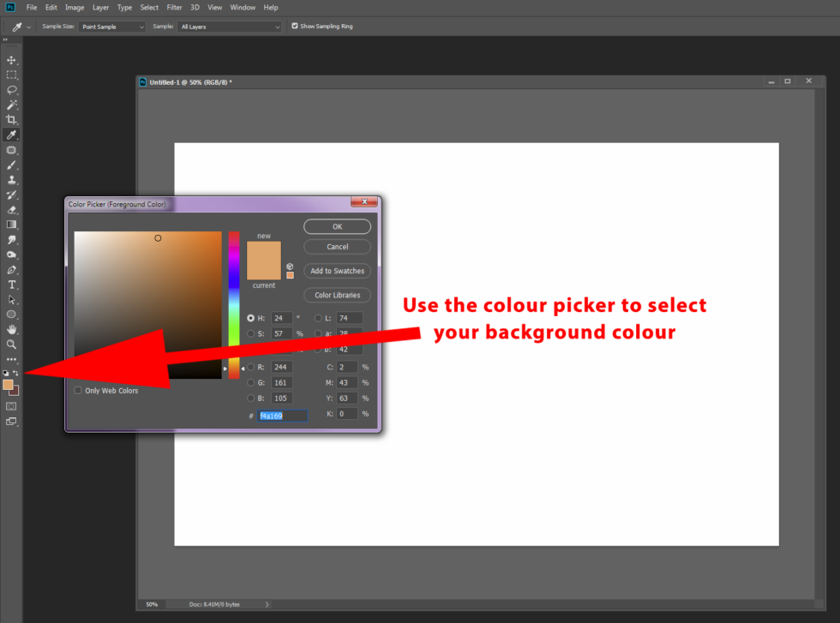Image resolution: width=840 pixels, height=623 pixels.
Task: Click the Add to Swatches button
Action: [x=337, y=271]
